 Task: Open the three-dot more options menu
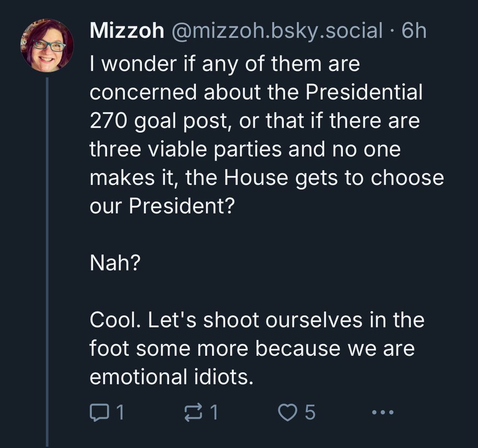[x=383, y=413]
